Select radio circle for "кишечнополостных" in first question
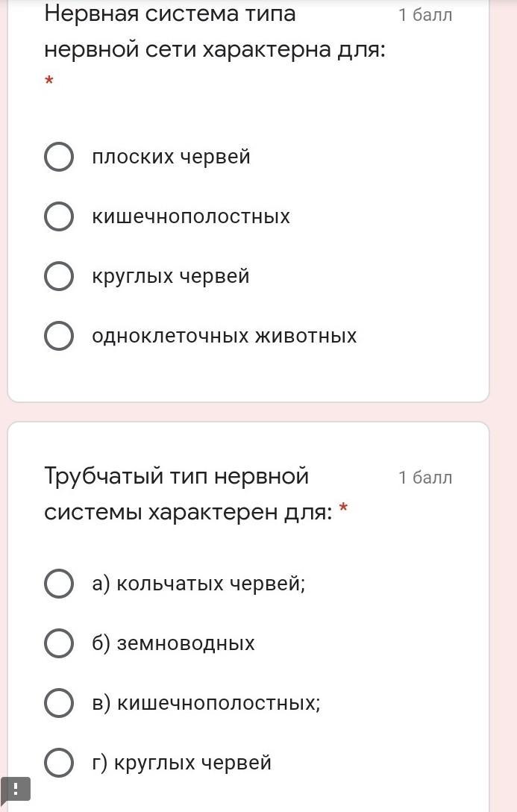This screenshot has width=517, height=812. (59, 216)
